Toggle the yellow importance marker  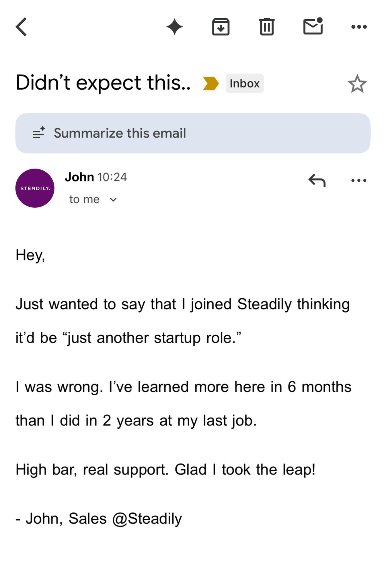210,84
